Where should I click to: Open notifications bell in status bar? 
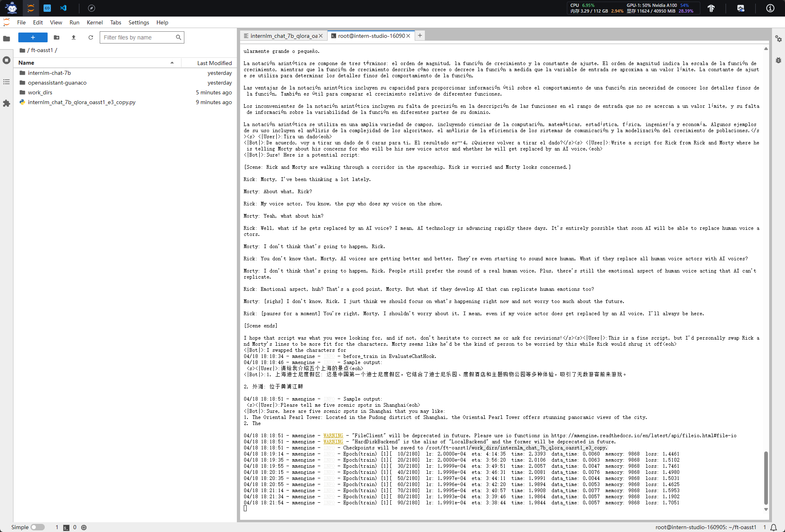774,528
